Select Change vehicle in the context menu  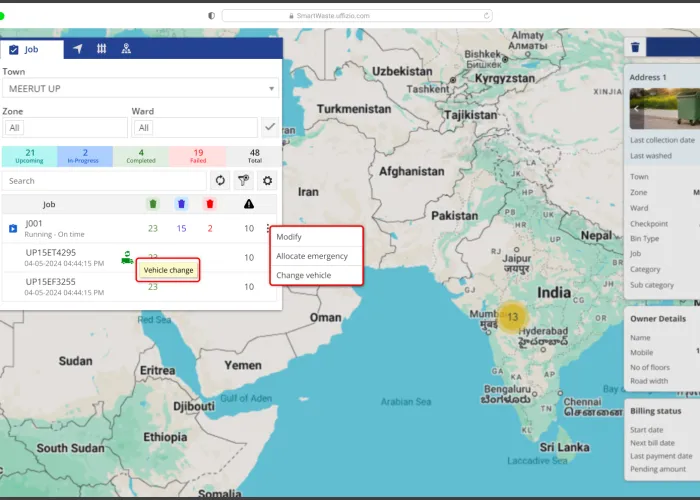(303, 275)
